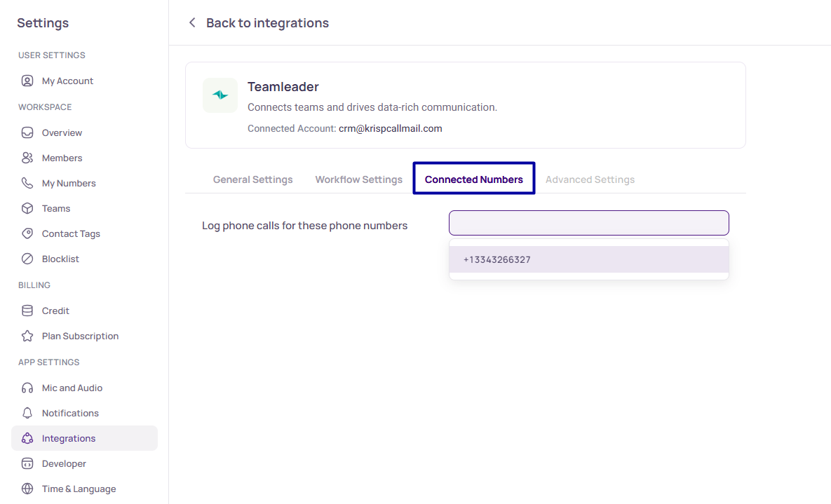Open the Overview page
831x504 pixels.
click(x=62, y=133)
